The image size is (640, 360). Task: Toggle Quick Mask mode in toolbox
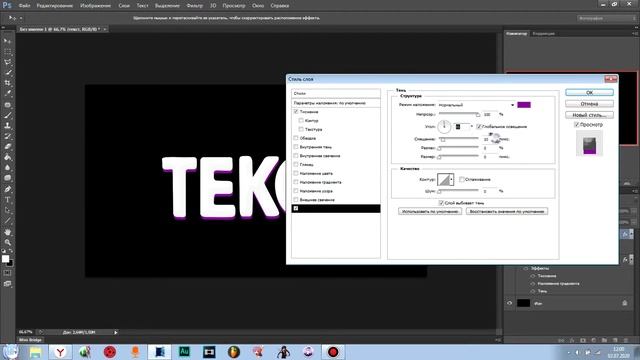(x=7, y=273)
